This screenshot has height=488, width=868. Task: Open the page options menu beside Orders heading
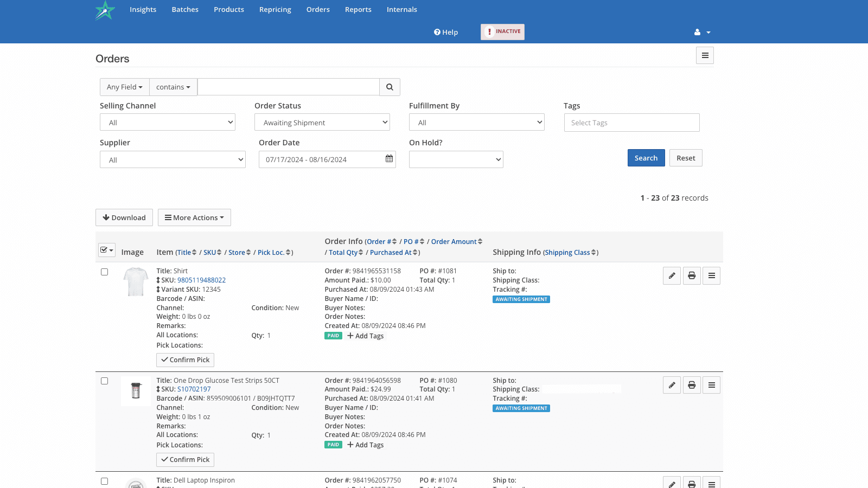(705, 55)
